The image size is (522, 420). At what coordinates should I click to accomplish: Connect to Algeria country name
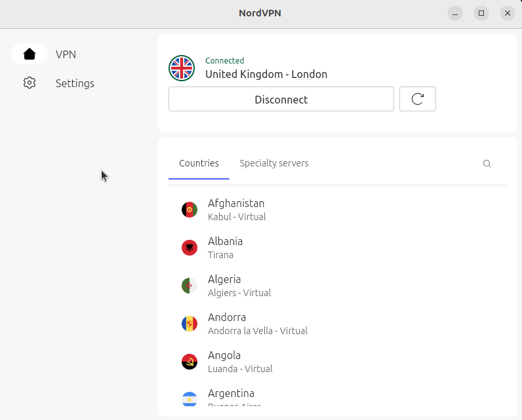(224, 279)
